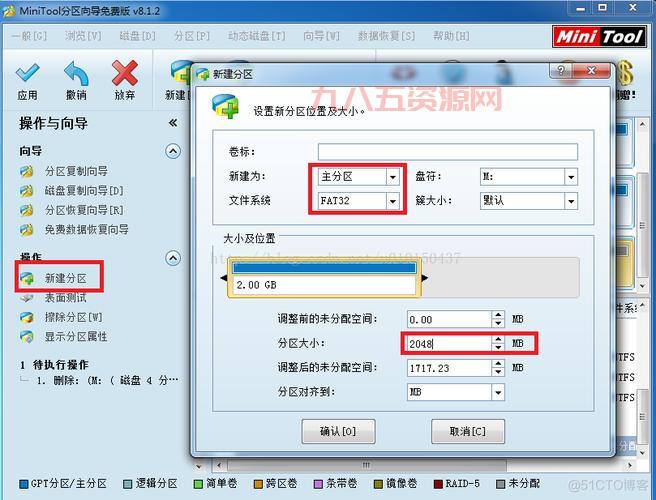Viewport: 656px width, 500px height.
Task: Click the Apply (应用) checkmark icon
Action: pyautogui.click(x=28, y=73)
